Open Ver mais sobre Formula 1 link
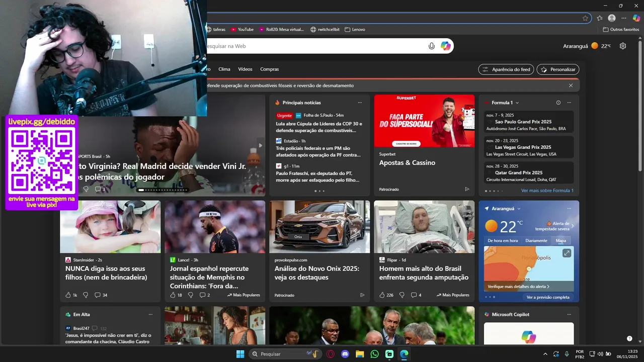Viewport: 644px width, 362px height. 547,191
